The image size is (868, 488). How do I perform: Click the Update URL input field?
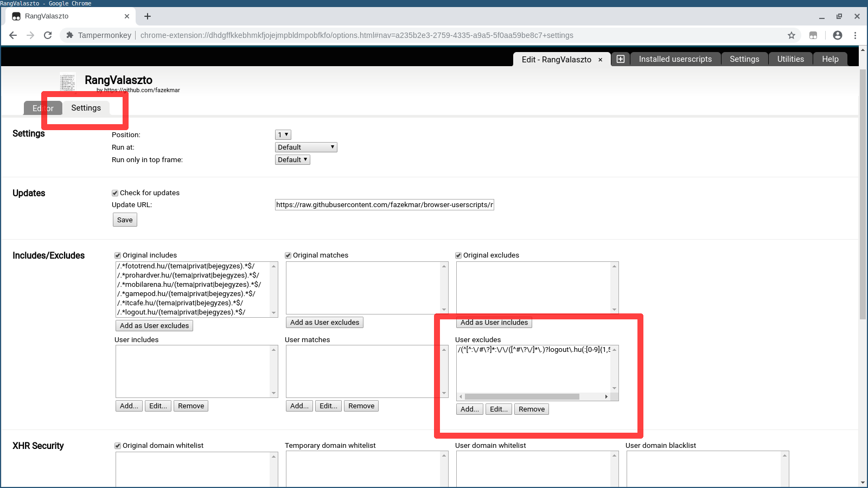384,204
